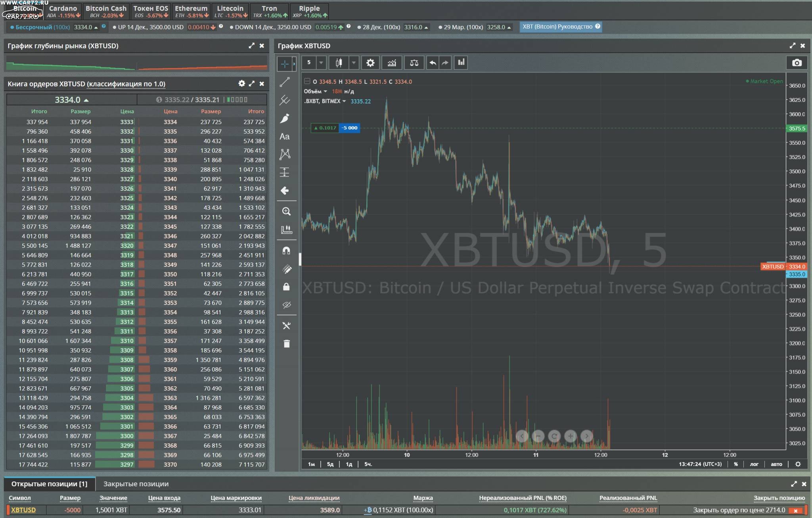
Task: Set chart range to 5д
Action: tap(330, 464)
